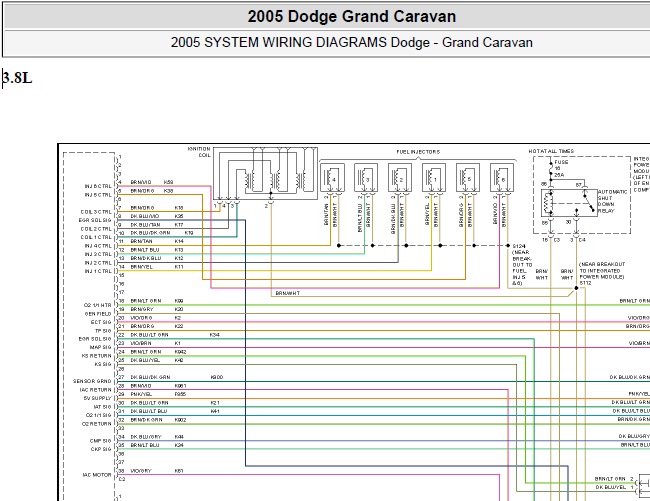Click the ignition coil component box
The image size is (650, 501).
pos(265,173)
